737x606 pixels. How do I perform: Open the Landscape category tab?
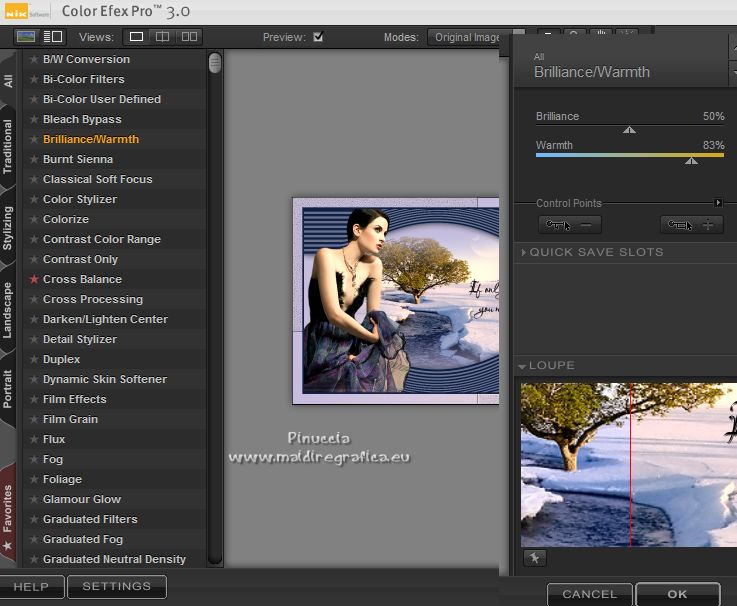[x=8, y=310]
